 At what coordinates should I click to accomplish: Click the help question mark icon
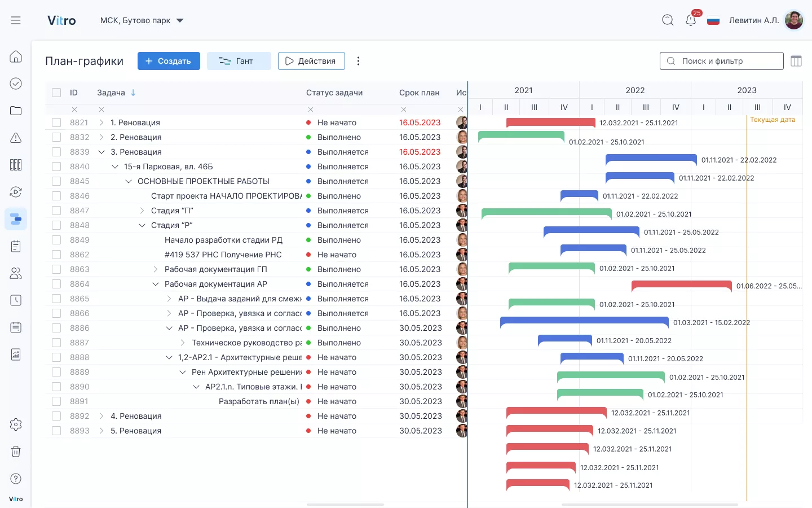click(16, 479)
